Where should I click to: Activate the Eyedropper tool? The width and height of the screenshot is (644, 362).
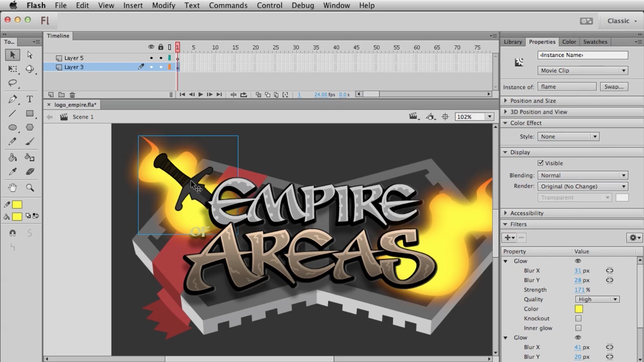[12, 172]
